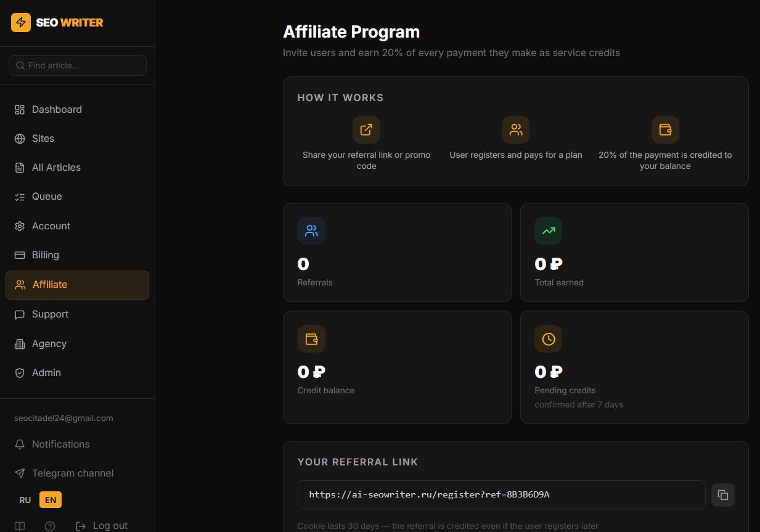The height and width of the screenshot is (532, 760).
Task: Click the Pending credits label
Action: tap(565, 390)
